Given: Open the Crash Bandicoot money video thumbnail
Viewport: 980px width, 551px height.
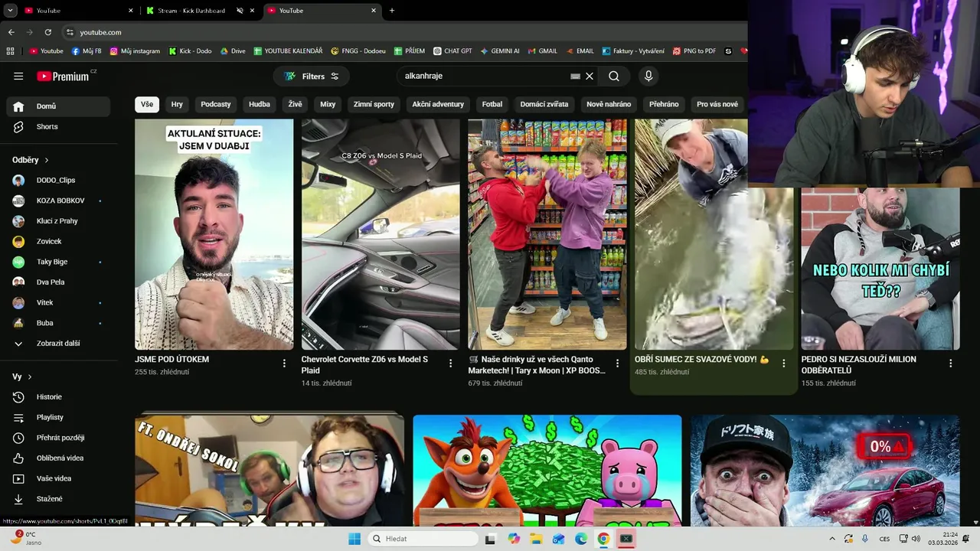Looking at the screenshot, I should click(547, 471).
